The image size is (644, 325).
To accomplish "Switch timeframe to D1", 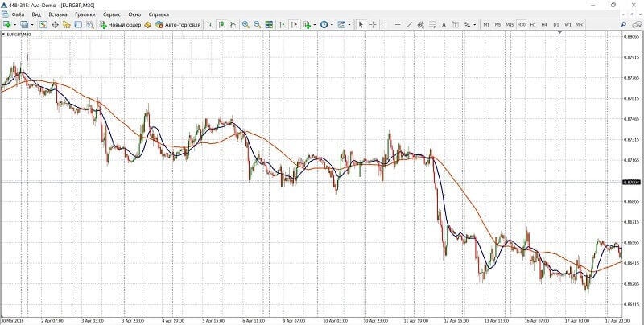I will click(x=556, y=25).
